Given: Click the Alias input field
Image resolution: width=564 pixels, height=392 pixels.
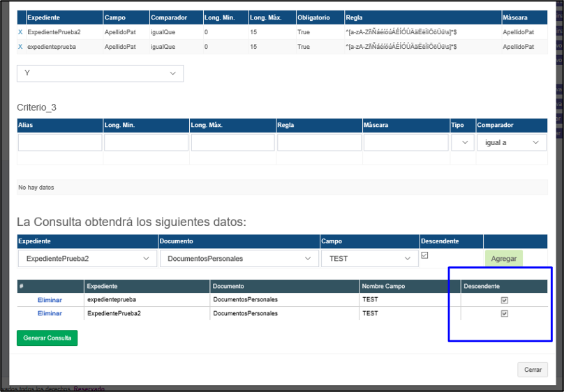Looking at the screenshot, I should click(x=60, y=142).
